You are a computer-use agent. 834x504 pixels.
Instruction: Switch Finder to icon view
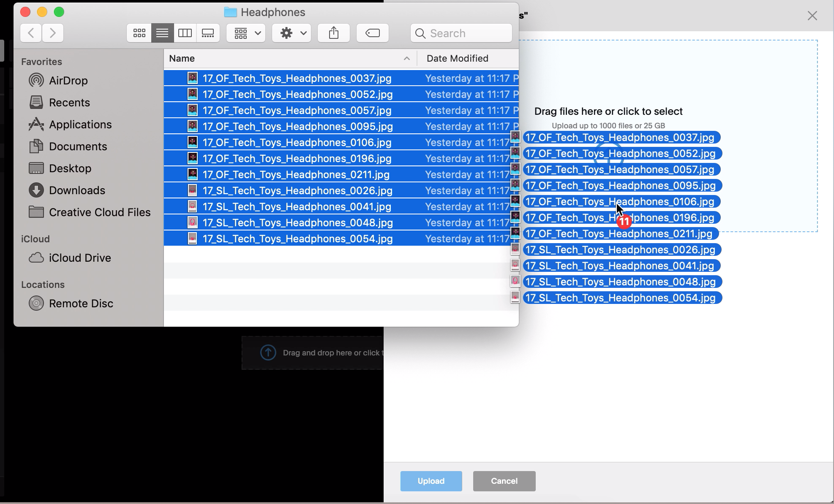click(139, 33)
